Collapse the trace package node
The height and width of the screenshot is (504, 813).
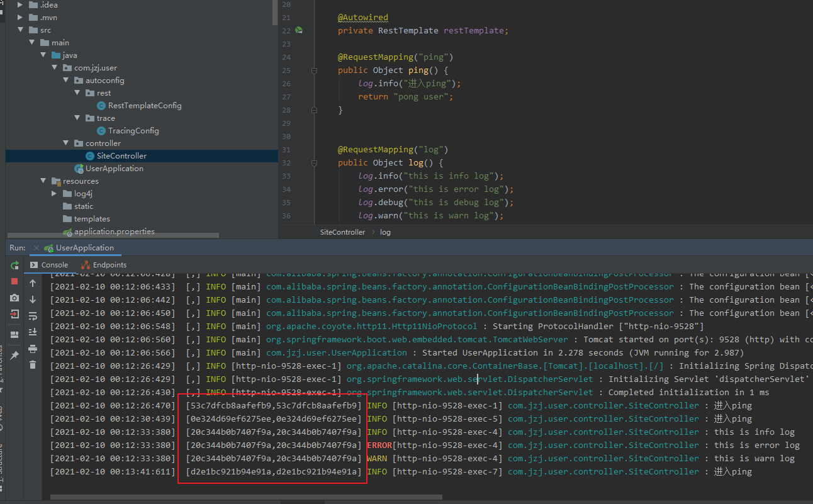(x=77, y=118)
